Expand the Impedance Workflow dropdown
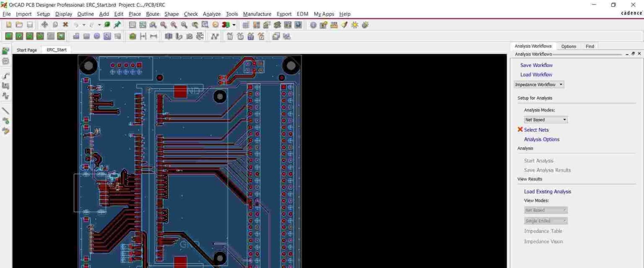644x268 pixels. pos(561,84)
